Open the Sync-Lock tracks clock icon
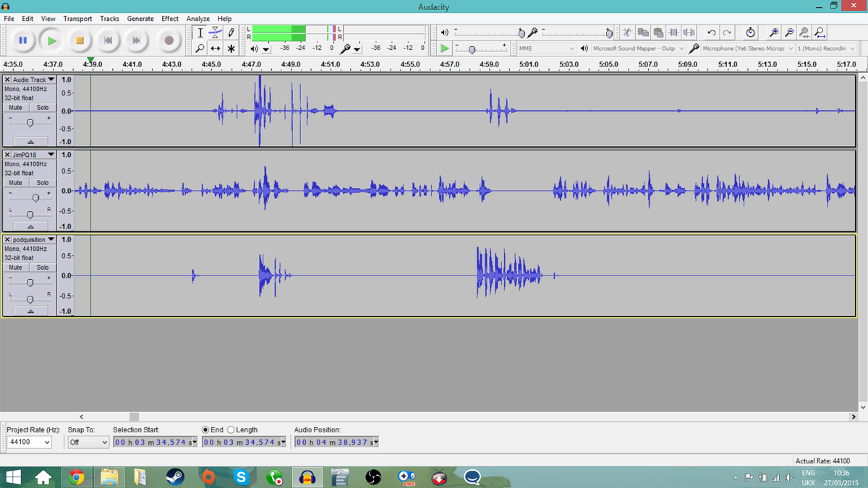 coord(750,33)
